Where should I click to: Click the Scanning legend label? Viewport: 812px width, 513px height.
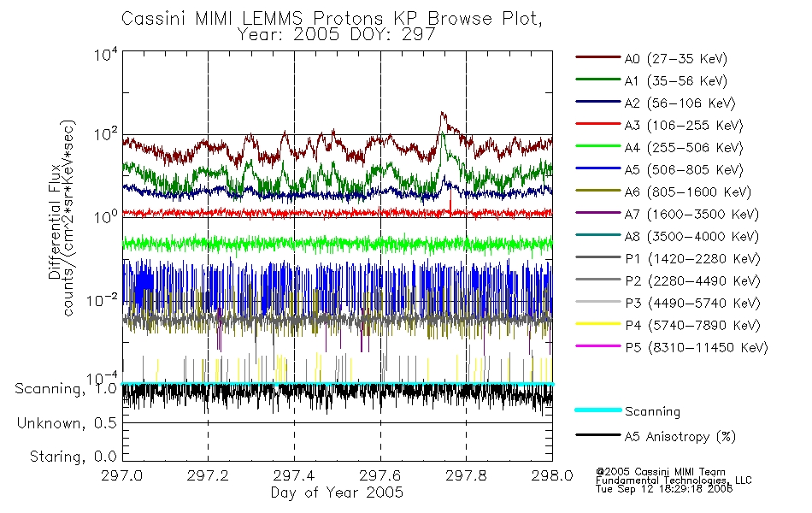(652, 412)
